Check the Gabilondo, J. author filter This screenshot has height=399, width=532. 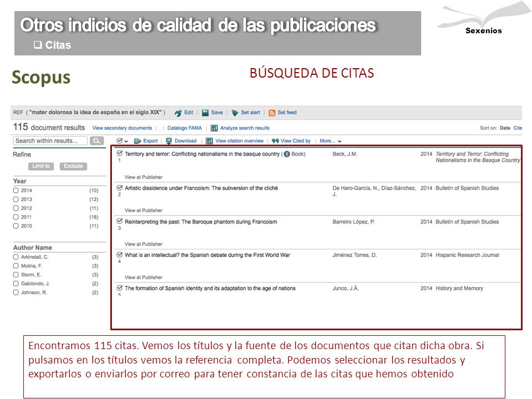coord(16,283)
